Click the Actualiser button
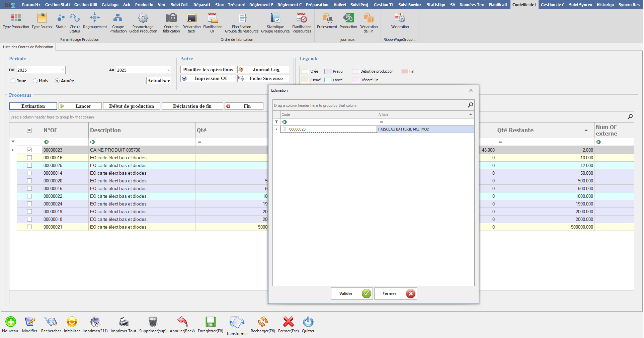The image size is (644, 338). point(158,81)
